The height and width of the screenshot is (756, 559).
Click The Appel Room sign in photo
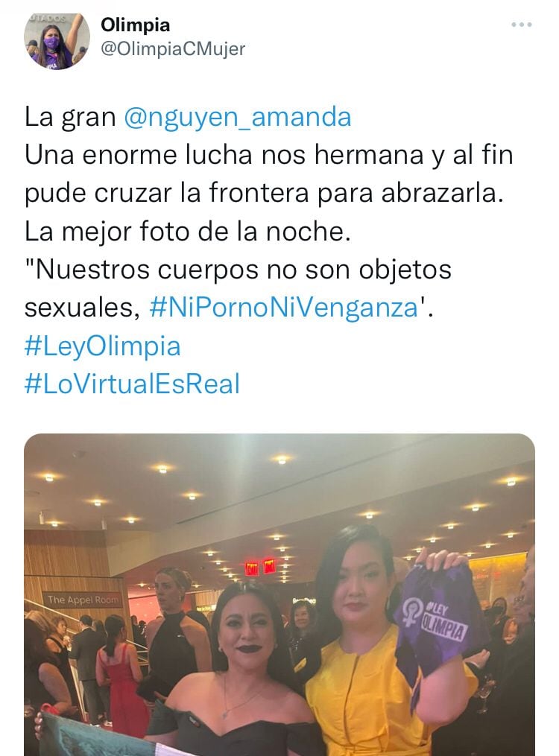(80, 600)
